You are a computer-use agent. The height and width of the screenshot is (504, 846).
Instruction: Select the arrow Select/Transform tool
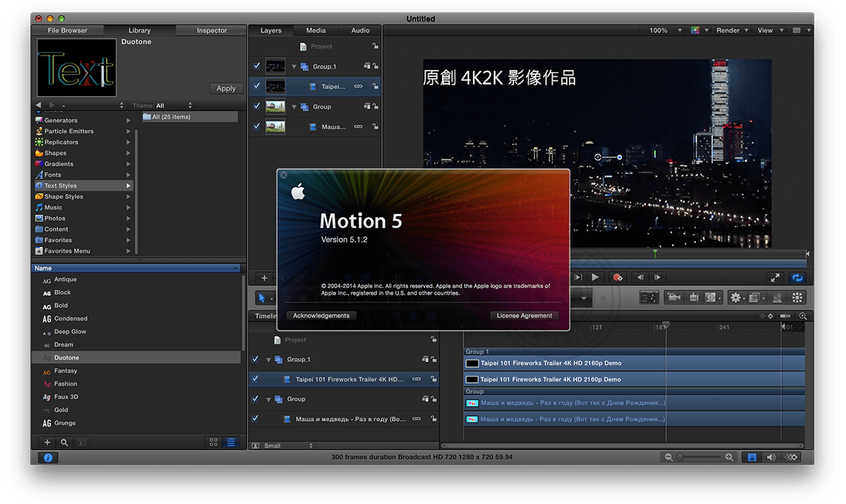click(262, 298)
